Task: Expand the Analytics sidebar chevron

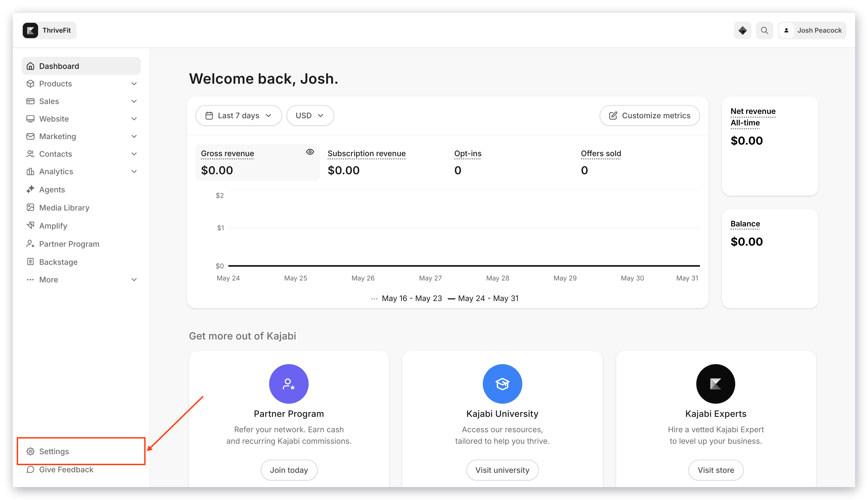Action: [134, 171]
